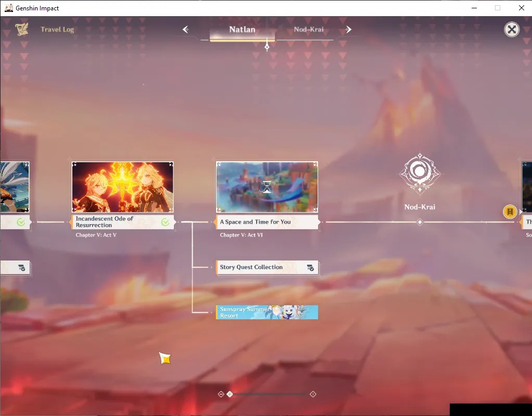Click the Travel Log scroll icon
532x416 pixels.
pyautogui.click(x=22, y=30)
